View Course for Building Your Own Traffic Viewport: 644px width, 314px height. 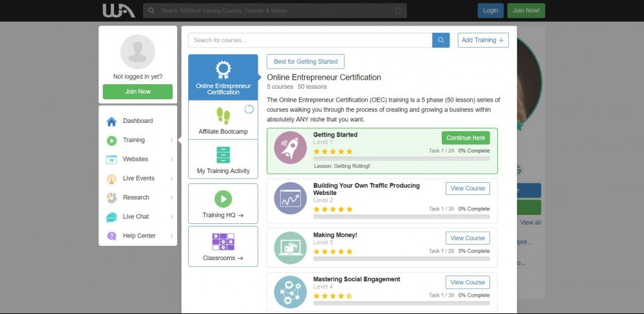pyautogui.click(x=468, y=189)
